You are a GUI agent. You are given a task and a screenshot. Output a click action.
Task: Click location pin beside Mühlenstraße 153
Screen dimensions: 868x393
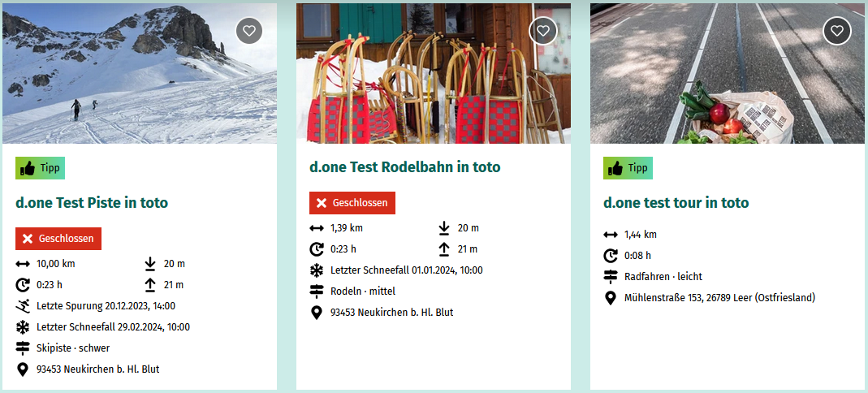611,298
